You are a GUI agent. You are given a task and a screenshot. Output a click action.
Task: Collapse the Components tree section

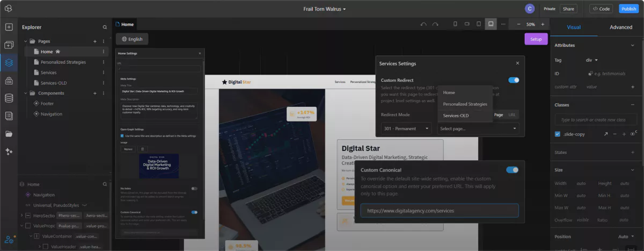click(25, 93)
